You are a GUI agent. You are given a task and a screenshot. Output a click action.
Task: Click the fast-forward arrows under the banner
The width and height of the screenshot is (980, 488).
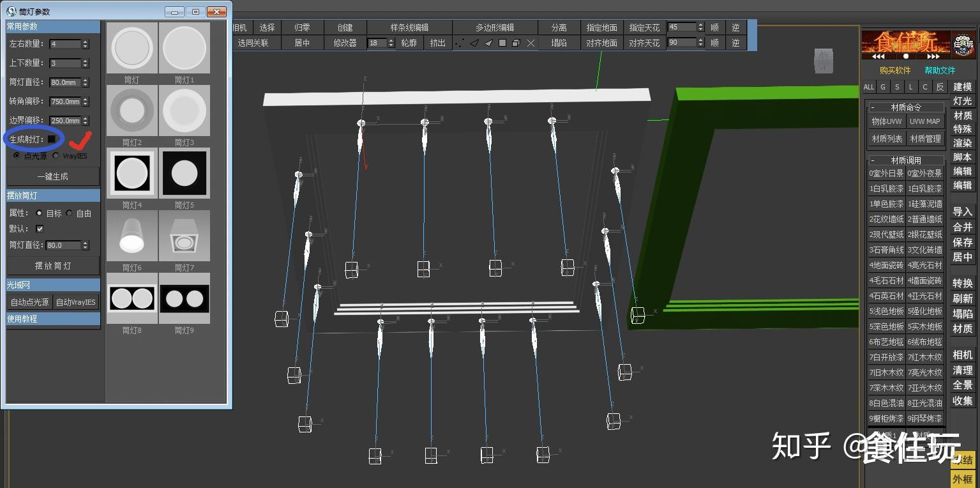point(933,56)
